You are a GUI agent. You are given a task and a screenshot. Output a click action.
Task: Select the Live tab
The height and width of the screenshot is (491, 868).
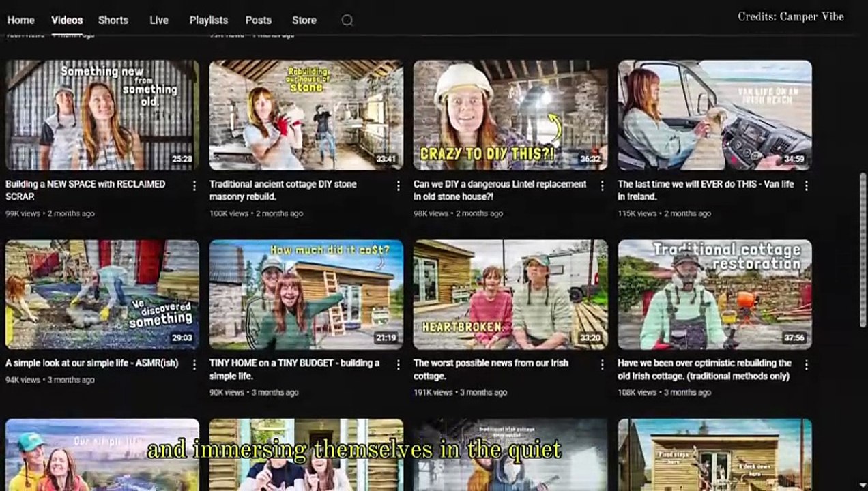[x=158, y=20]
